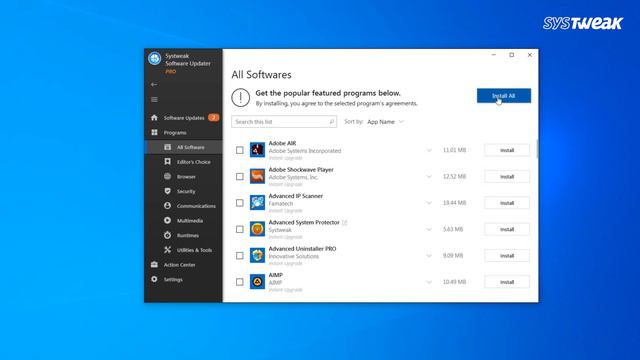Check the Adobe AIR checkbox
640x360 pixels.
click(x=240, y=150)
